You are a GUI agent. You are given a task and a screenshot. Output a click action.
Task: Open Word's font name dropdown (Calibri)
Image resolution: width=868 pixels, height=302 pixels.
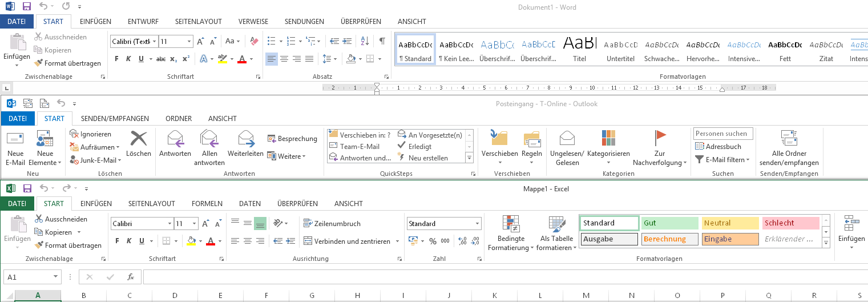tap(154, 42)
